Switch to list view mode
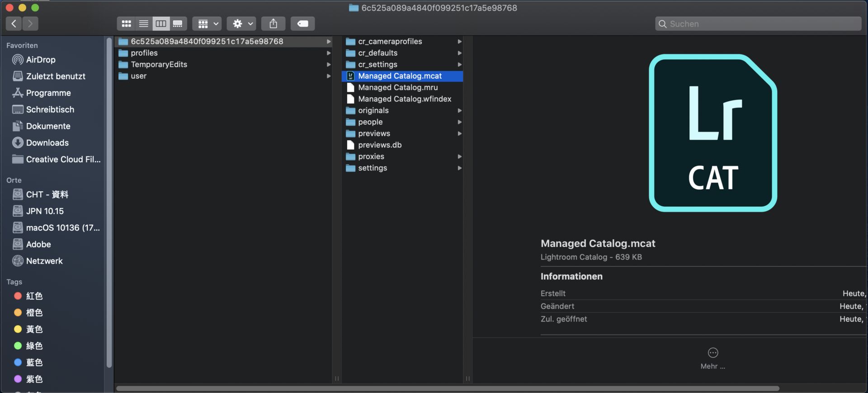This screenshot has width=868, height=393. pyautogui.click(x=144, y=24)
